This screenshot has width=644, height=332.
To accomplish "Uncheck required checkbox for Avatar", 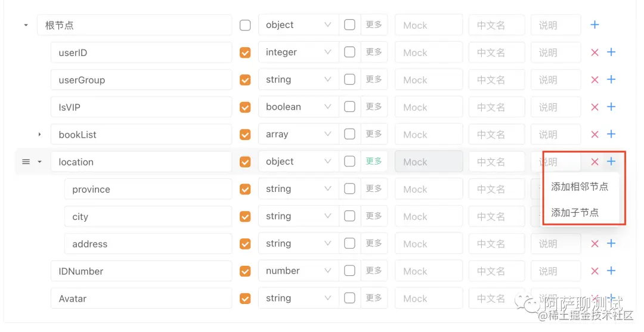I will click(245, 299).
